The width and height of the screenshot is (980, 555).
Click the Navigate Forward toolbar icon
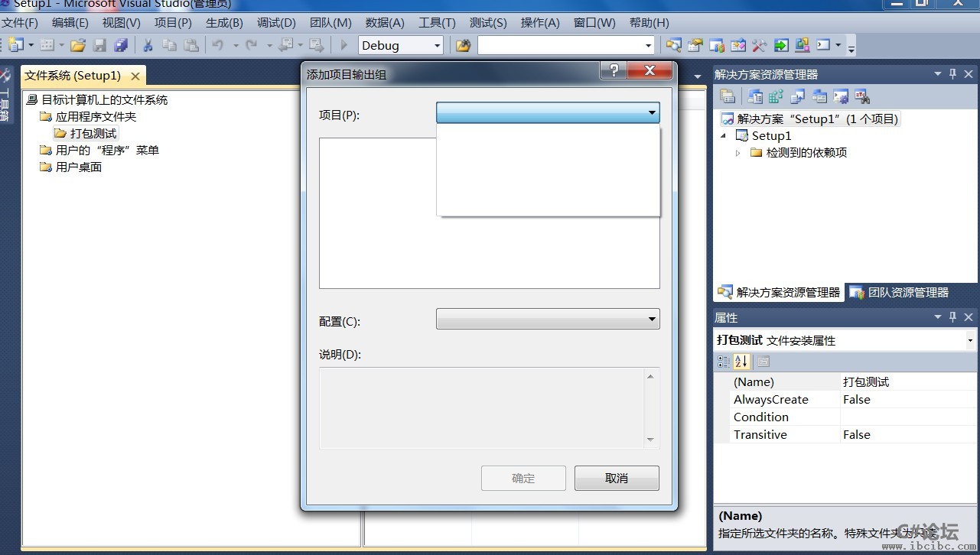pyautogui.click(x=316, y=46)
